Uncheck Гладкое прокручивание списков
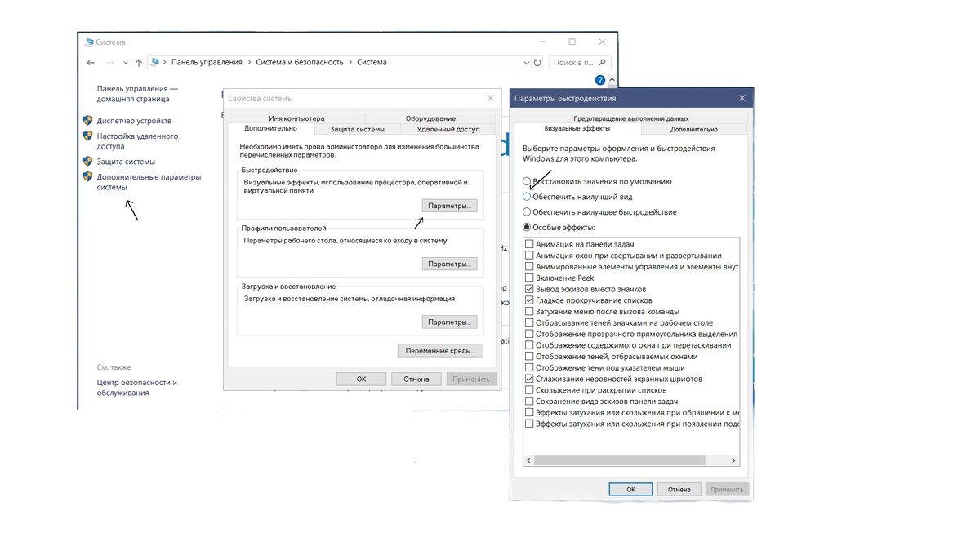Screen dimensions: 980x551 (530, 300)
